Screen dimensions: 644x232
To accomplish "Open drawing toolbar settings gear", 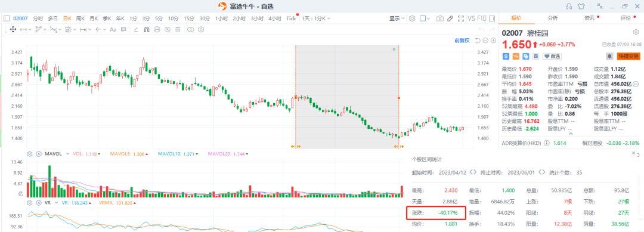I will [202, 29].
